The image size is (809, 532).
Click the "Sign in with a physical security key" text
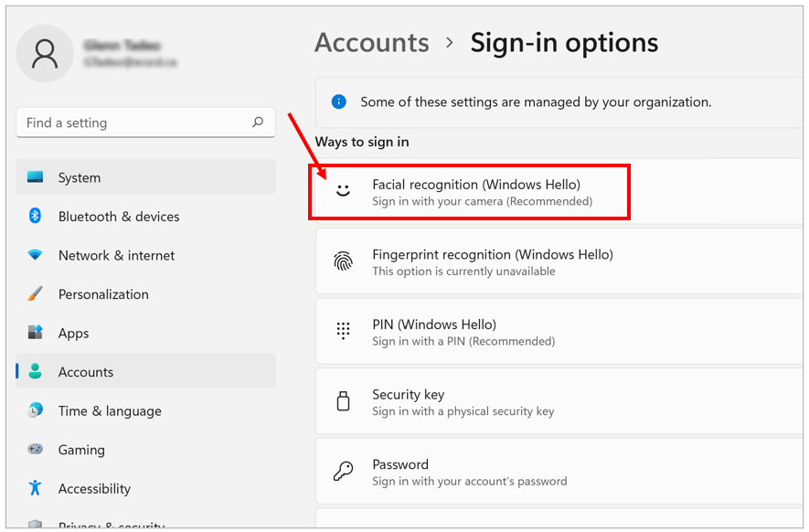coord(463,411)
